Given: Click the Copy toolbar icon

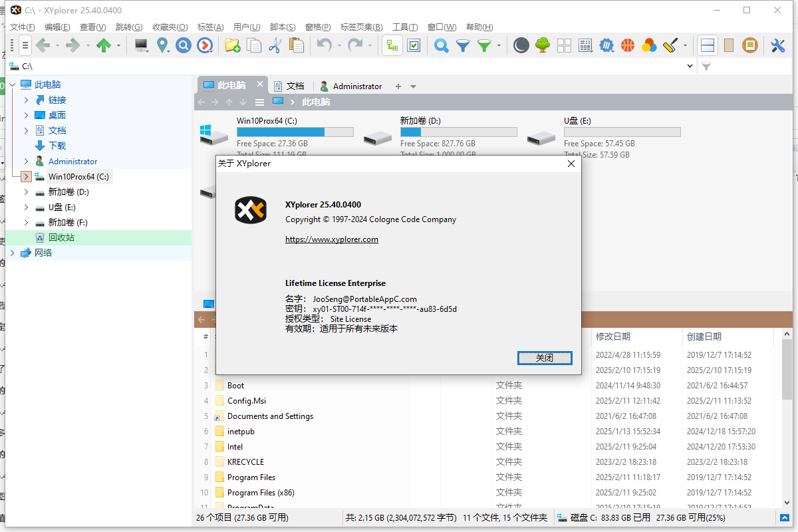Looking at the screenshot, I should coord(254,45).
